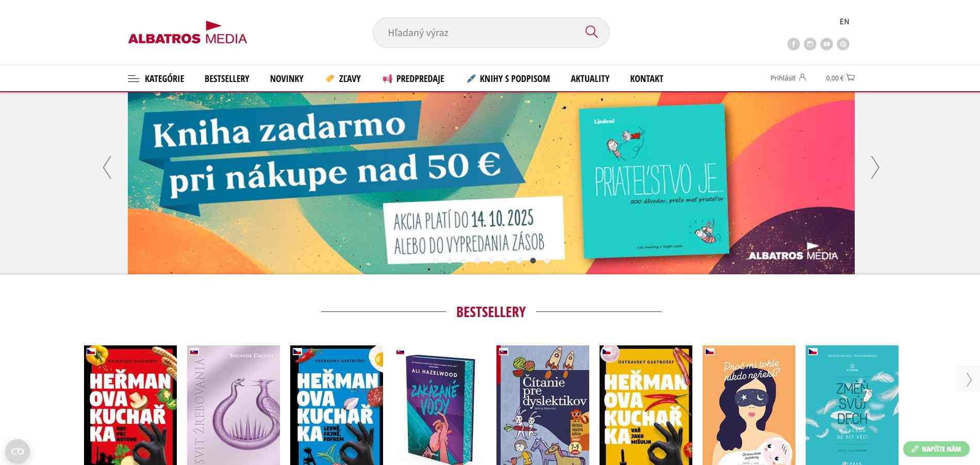Show the next banner slide
The image size is (980, 465).
tap(875, 168)
